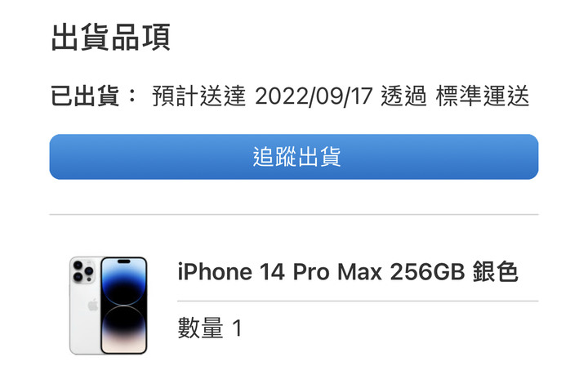
Task: Click the estimated delivery date 2022/09/17
Action: [314, 96]
